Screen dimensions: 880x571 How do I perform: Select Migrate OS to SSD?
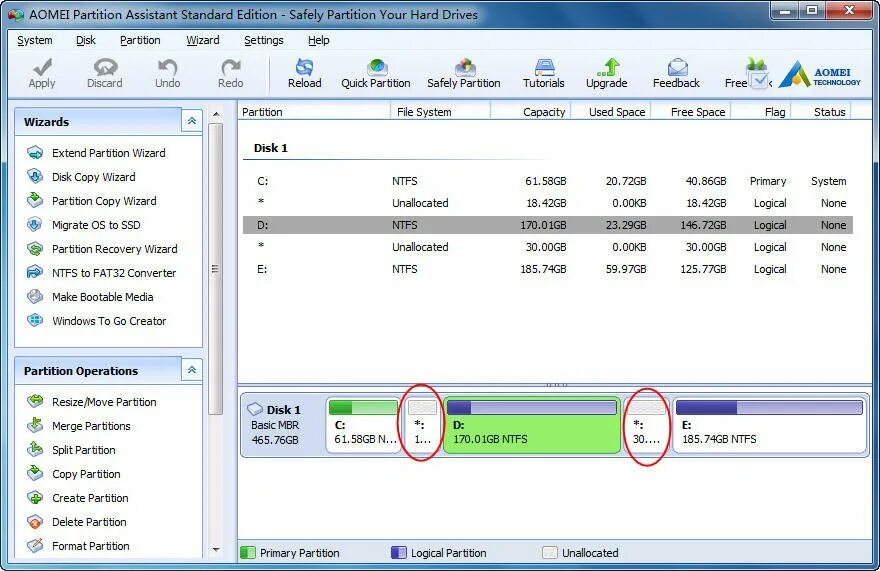pos(96,225)
